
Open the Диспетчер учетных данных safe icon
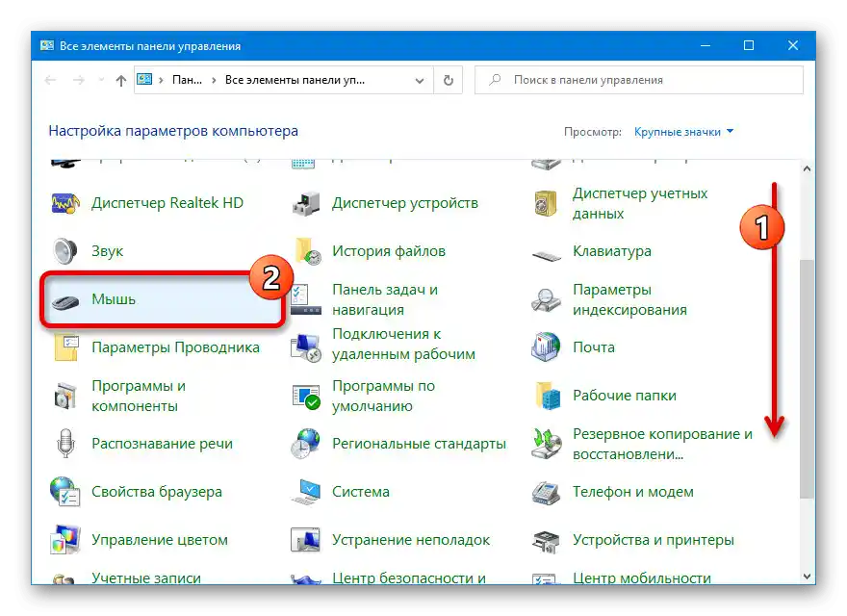pos(546,203)
